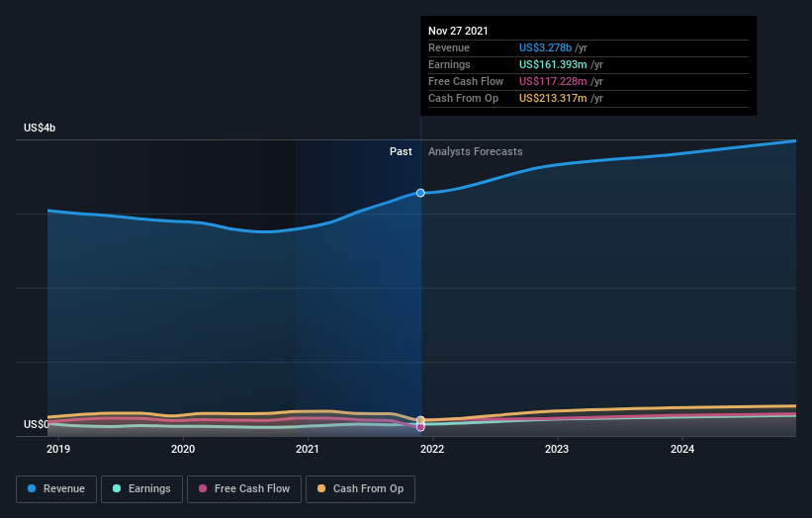Select the 2023 x-axis label
Image resolution: width=812 pixels, height=518 pixels.
point(557,449)
